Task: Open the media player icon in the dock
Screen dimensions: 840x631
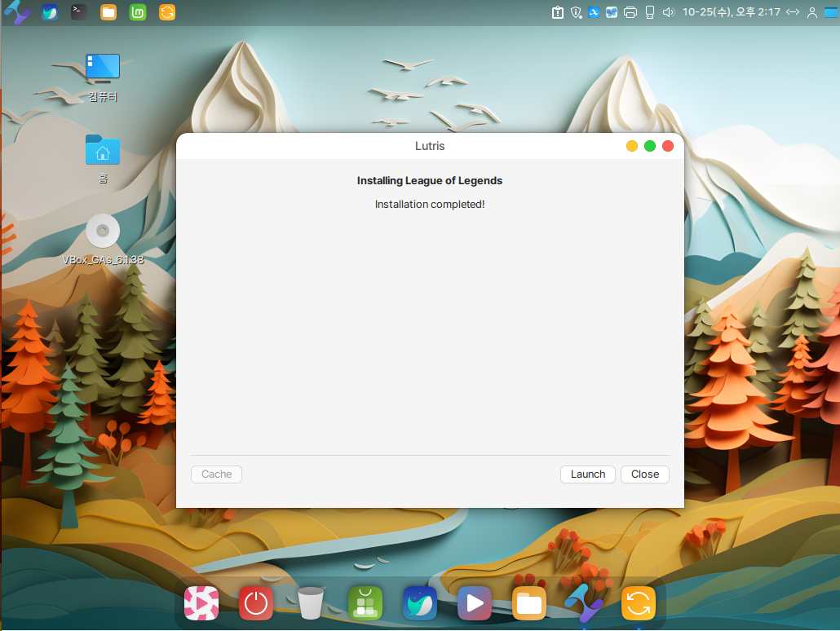Action: pyautogui.click(x=475, y=603)
